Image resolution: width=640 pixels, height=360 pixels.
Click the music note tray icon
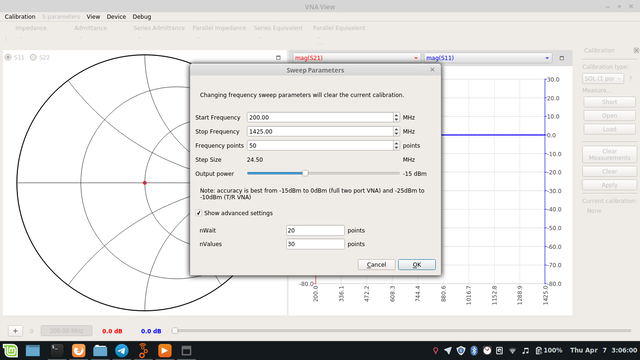(x=526, y=351)
